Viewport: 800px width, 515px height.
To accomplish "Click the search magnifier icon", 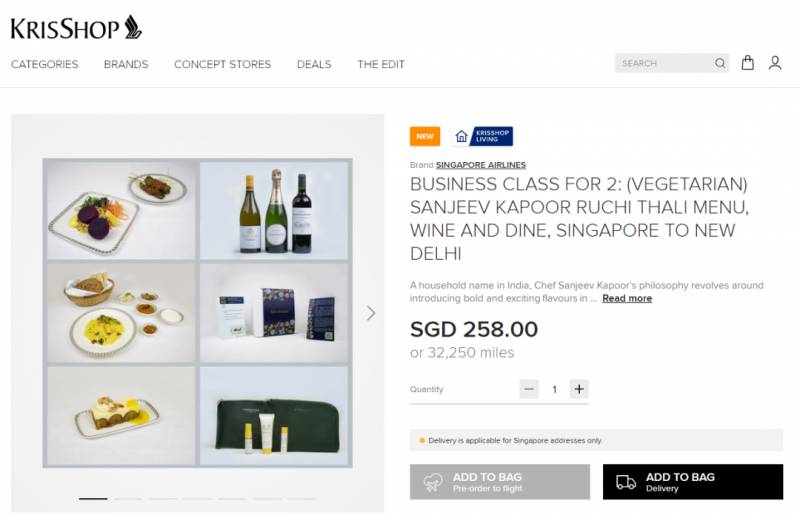I will point(720,63).
